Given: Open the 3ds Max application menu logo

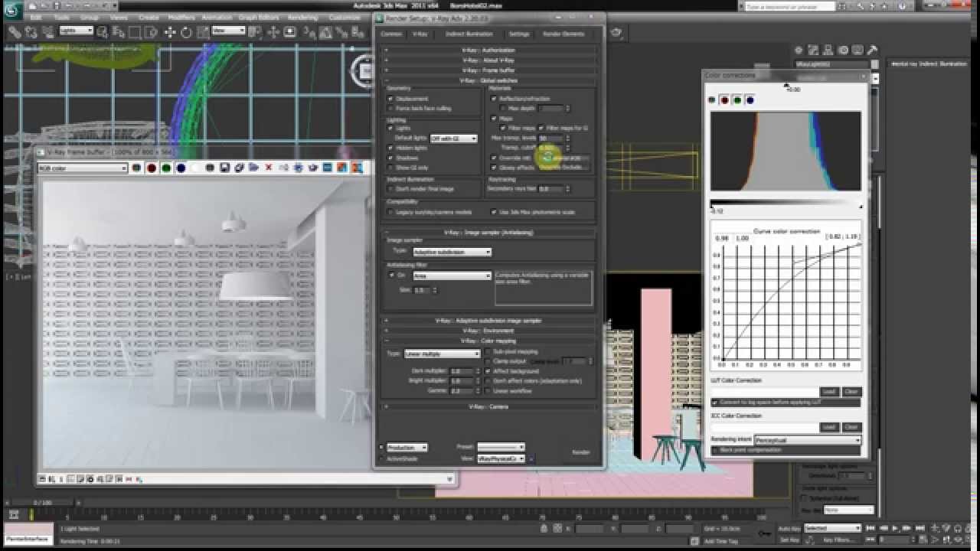Looking at the screenshot, I should point(12,11).
